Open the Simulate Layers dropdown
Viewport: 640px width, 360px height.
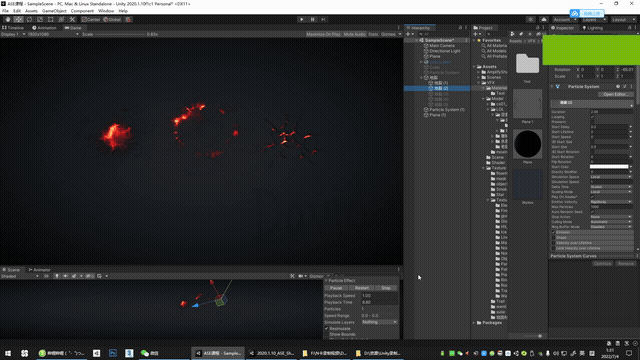point(379,322)
